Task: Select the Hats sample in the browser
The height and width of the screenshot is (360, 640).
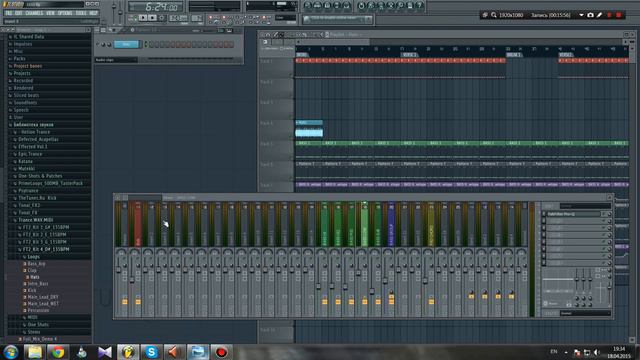Action: (x=35, y=277)
